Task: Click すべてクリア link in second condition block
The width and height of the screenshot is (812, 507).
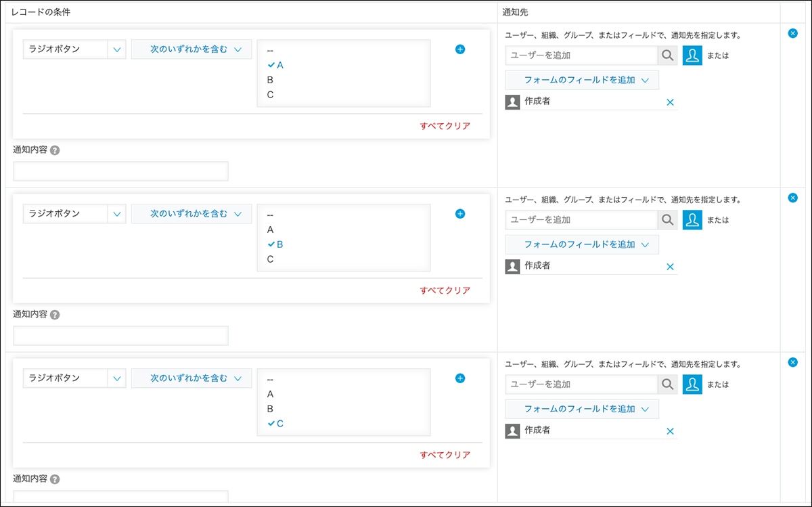Action: [445, 290]
